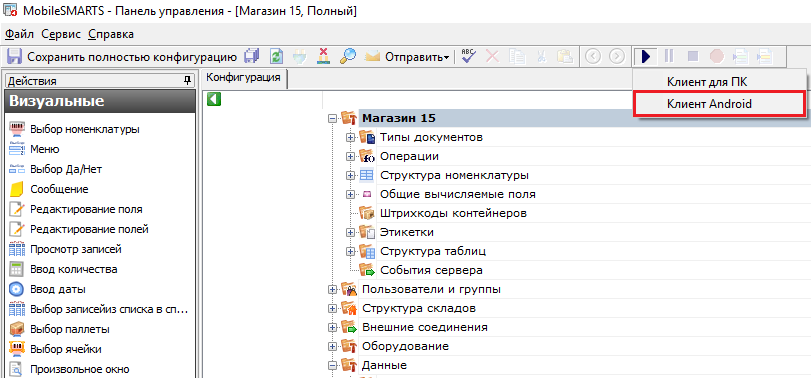Viewport: 811px width, 378px height.
Task: Switch to the Конфигурация tab
Action: pos(243,78)
